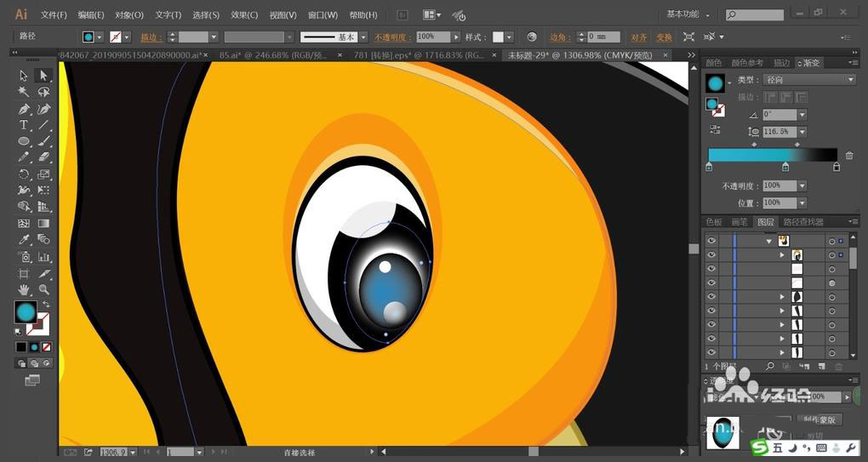Click the reverse gradient icon
Viewport: 868px width, 462px height.
[x=715, y=129]
